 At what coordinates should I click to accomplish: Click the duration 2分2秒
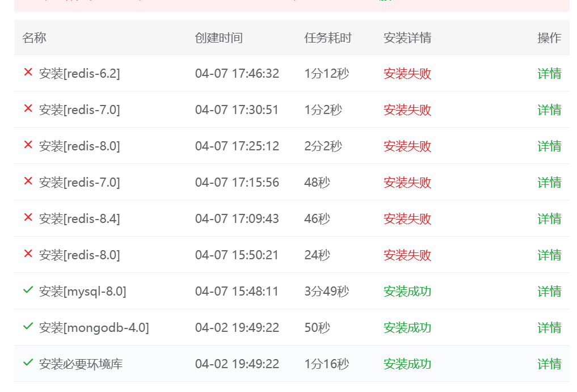323,146
